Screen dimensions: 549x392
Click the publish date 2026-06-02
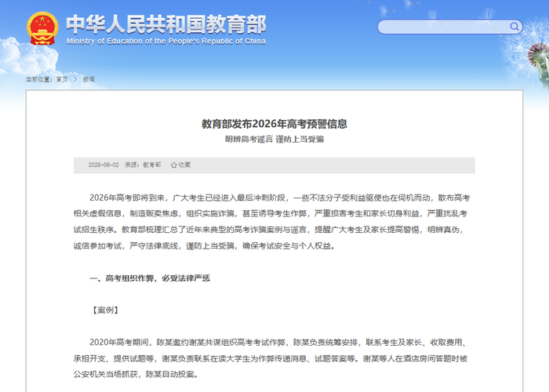(104, 165)
